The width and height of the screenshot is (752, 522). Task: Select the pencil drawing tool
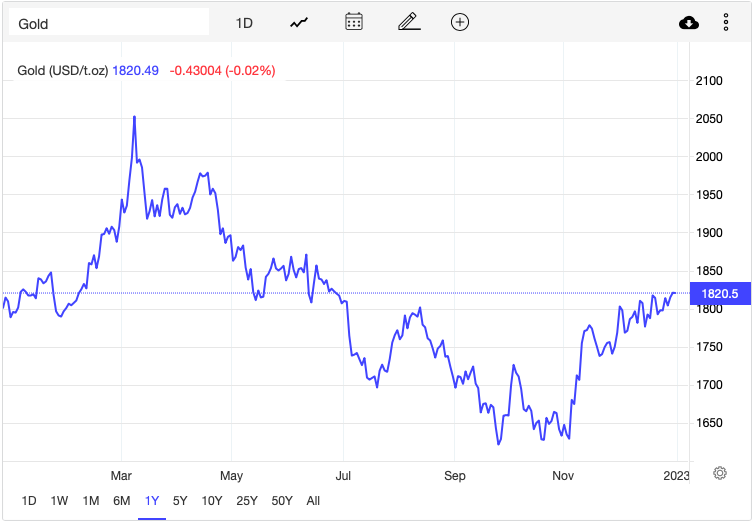[409, 22]
